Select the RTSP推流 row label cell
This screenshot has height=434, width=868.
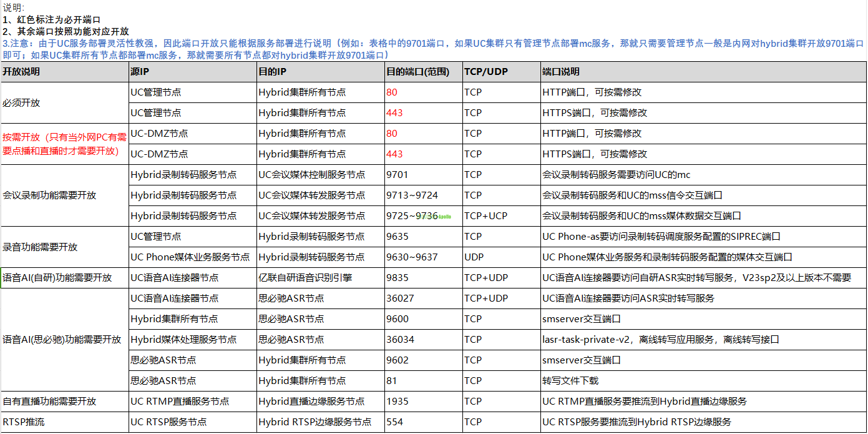pyautogui.click(x=64, y=422)
